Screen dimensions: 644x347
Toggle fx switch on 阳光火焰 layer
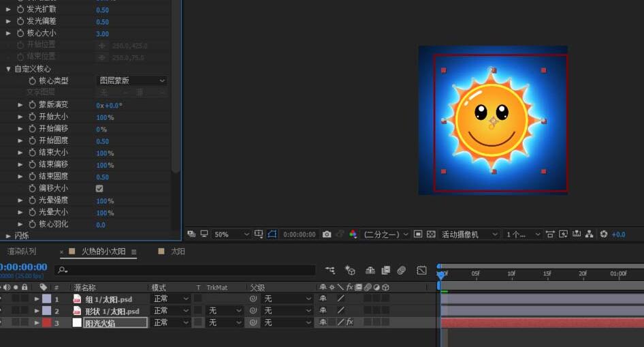349,322
